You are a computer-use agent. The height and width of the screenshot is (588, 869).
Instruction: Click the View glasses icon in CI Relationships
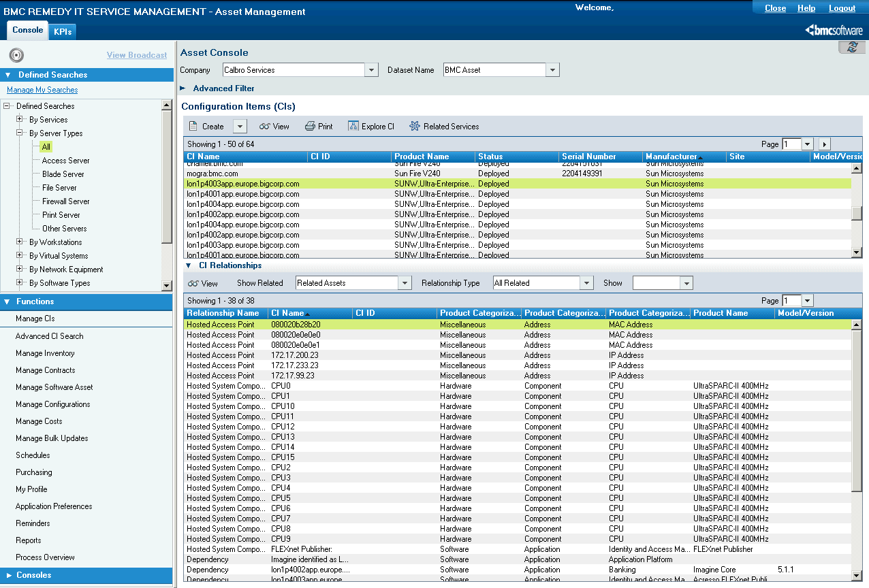[x=193, y=283]
